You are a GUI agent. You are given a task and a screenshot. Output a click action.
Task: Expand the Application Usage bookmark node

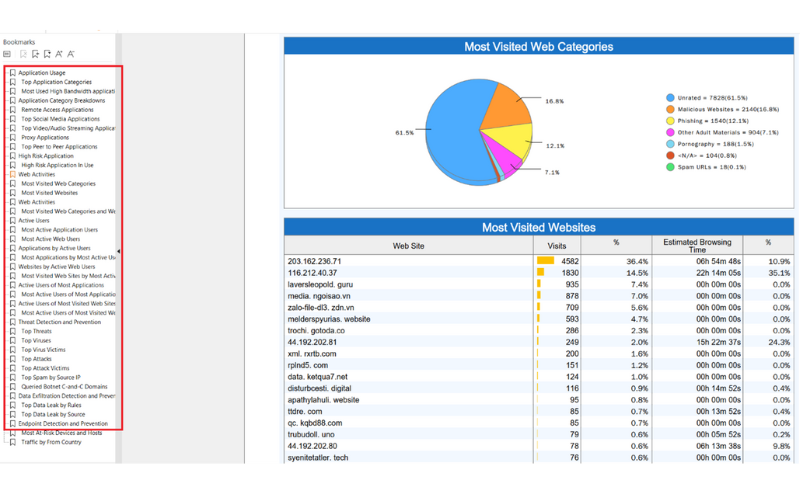[6, 73]
